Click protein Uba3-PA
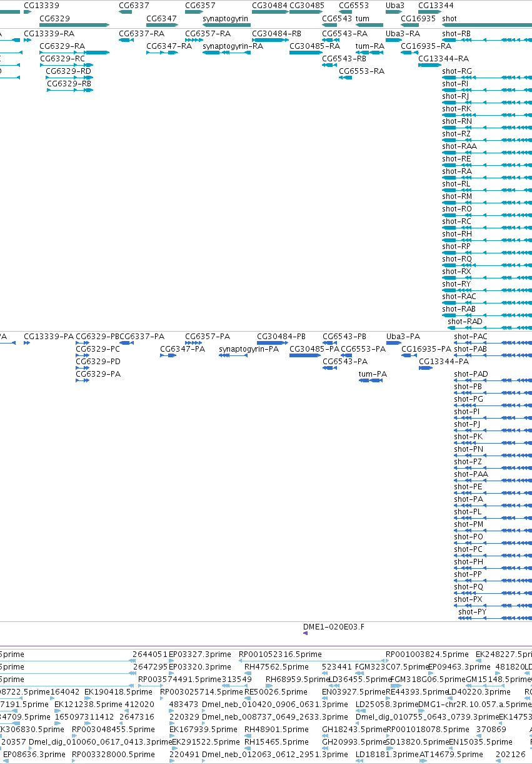The width and height of the screenshot is (532, 764). (x=403, y=336)
